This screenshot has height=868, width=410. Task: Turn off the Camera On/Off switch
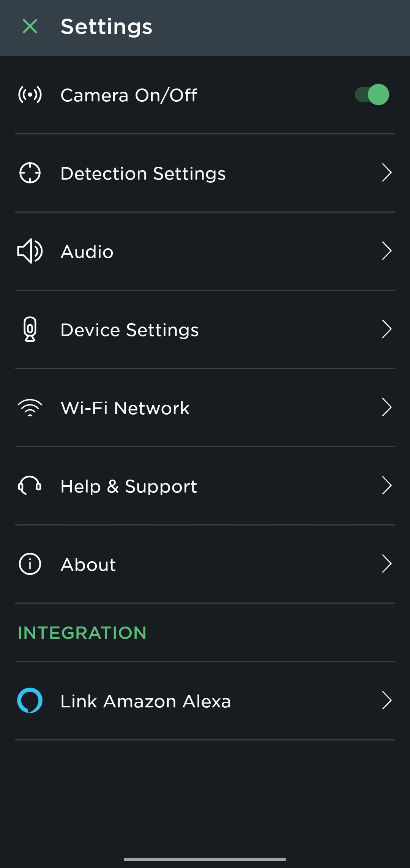pos(372,95)
